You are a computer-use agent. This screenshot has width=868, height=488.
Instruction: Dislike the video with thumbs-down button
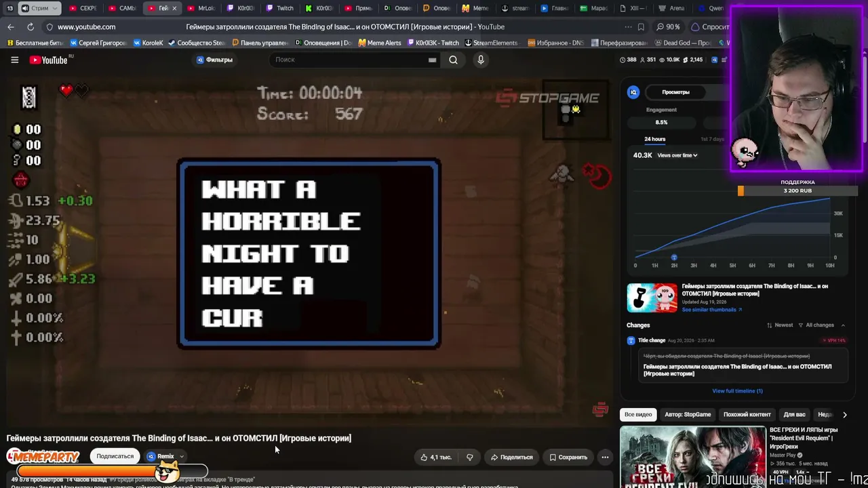point(469,457)
